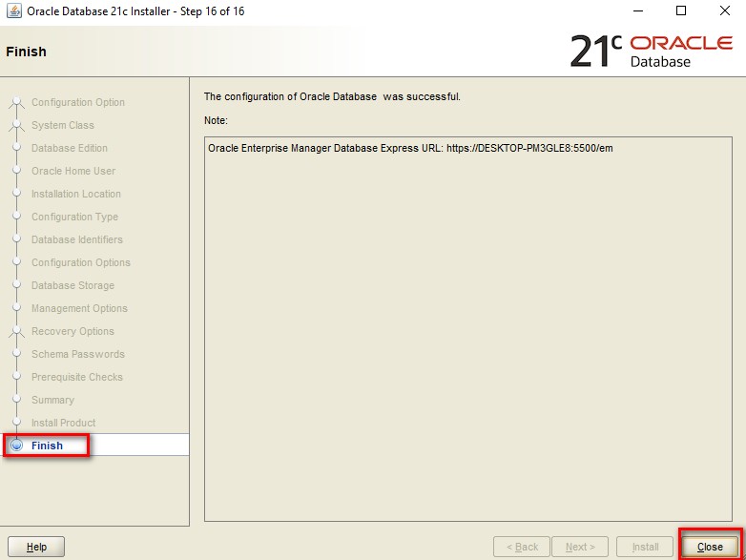Select the Installation Location step
The height and width of the screenshot is (560, 746).
pos(76,194)
